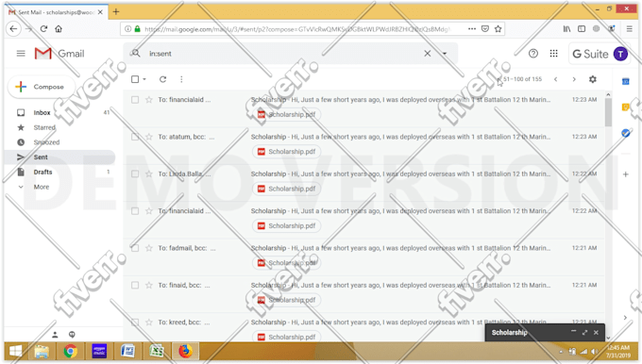Screen dimensions: 642x364
Task: Open Chrome from the taskbar
Action: point(71,352)
